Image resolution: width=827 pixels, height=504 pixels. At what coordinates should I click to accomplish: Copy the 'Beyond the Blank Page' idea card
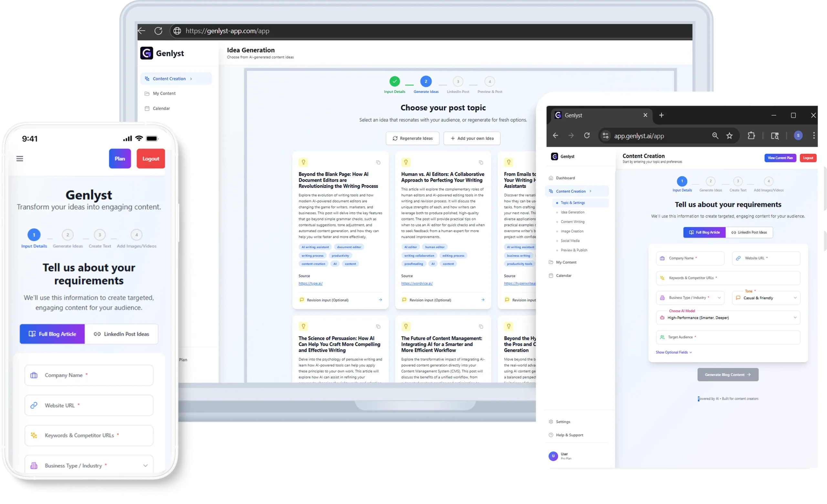click(x=378, y=162)
